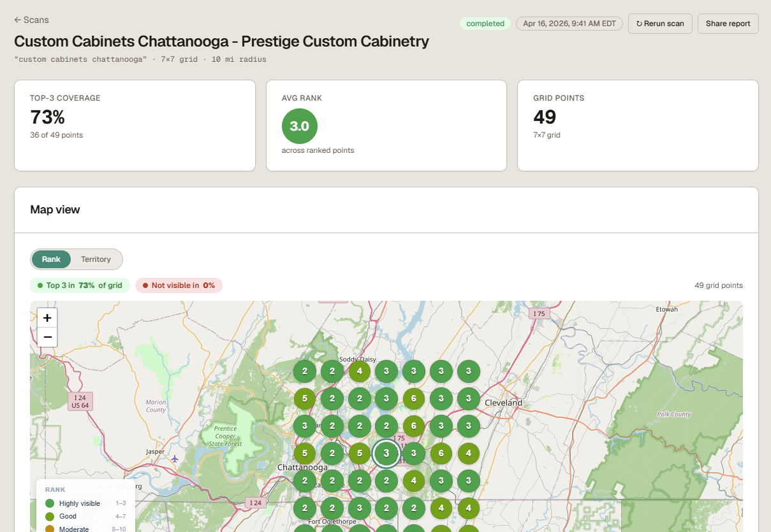Click the Good legend swatch
The image size is (771, 532).
50,516
